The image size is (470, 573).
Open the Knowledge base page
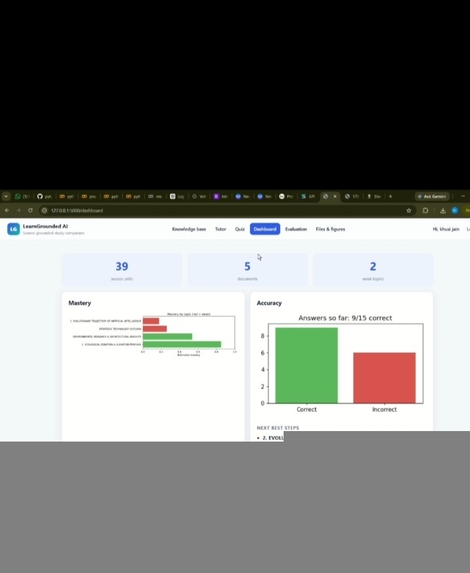pos(189,229)
